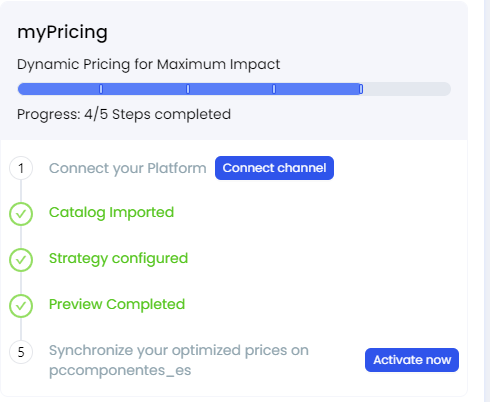Select the Synchronize your optimized prices text
The height and width of the screenshot is (402, 490).
pos(179,360)
